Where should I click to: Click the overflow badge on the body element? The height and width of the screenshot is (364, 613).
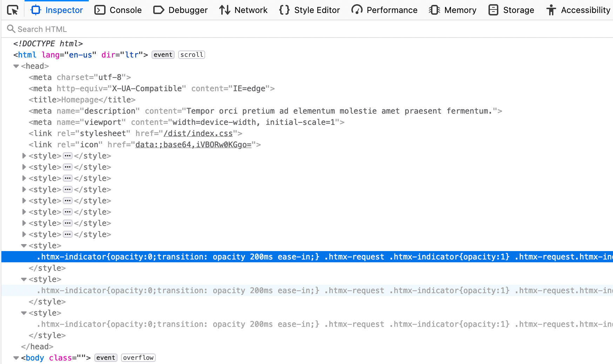(x=138, y=358)
